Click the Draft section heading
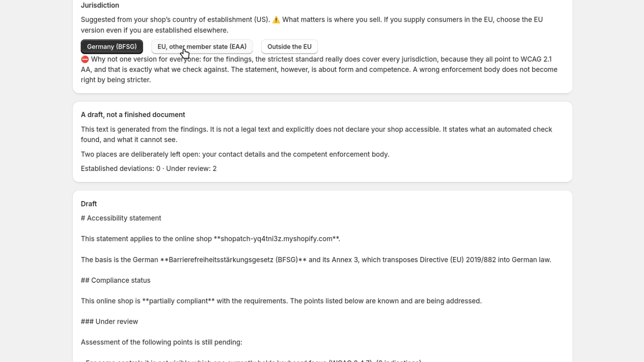 89,204
